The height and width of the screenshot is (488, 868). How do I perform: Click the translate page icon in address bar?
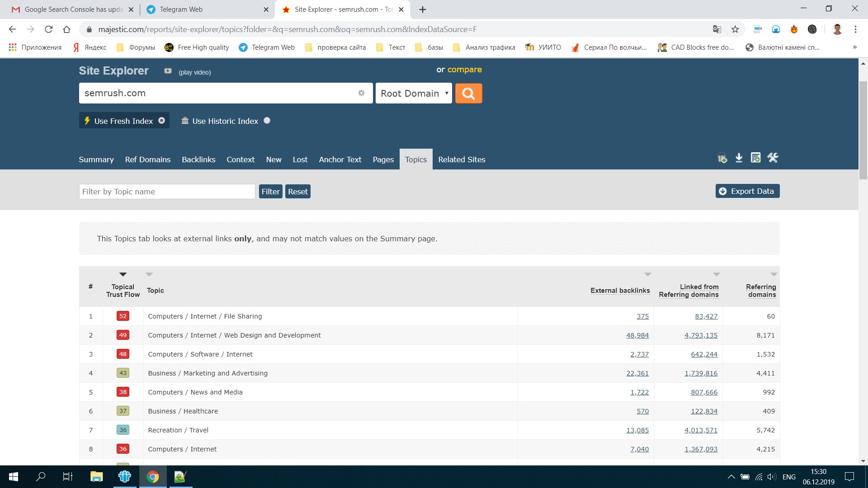click(717, 29)
